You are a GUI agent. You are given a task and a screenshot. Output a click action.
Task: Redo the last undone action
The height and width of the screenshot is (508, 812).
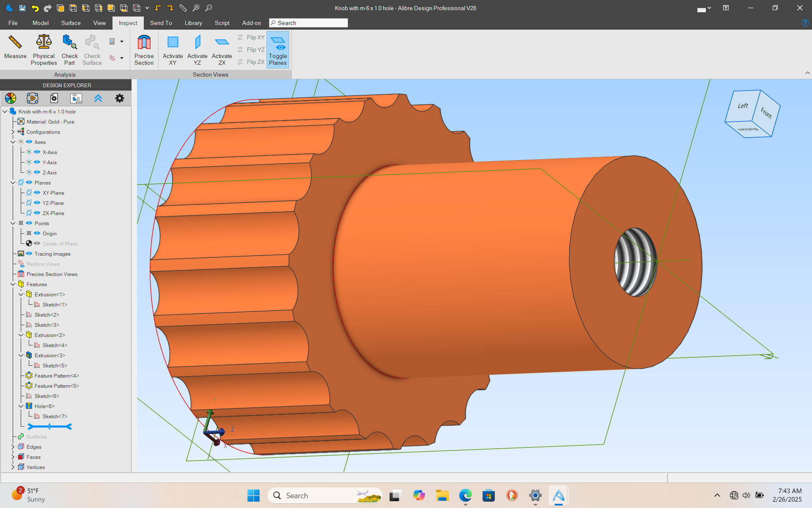point(47,8)
